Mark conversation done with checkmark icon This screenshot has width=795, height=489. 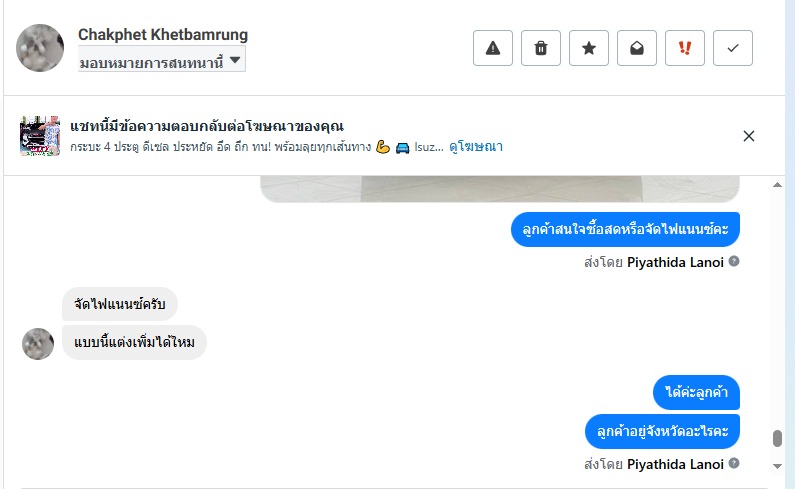[733, 48]
